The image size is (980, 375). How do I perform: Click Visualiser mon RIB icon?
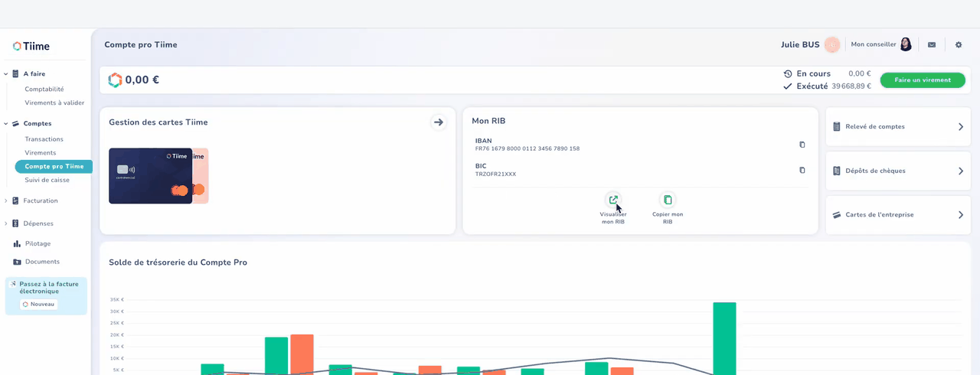click(x=613, y=200)
